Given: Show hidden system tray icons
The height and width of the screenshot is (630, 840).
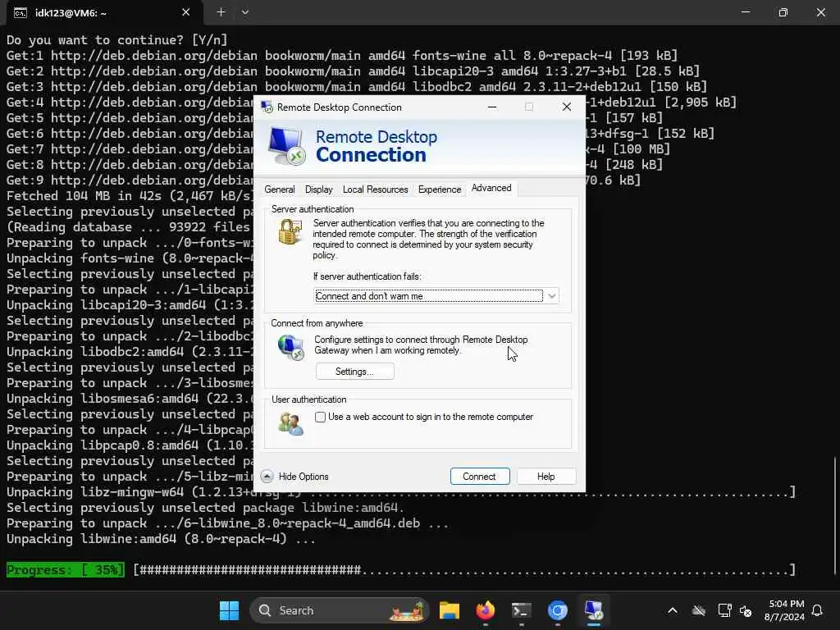Looking at the screenshot, I should point(673,610).
